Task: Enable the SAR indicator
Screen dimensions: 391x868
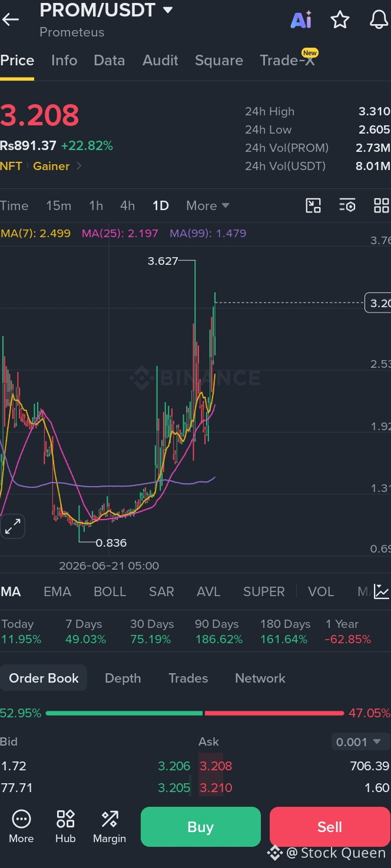Action: pyautogui.click(x=161, y=591)
